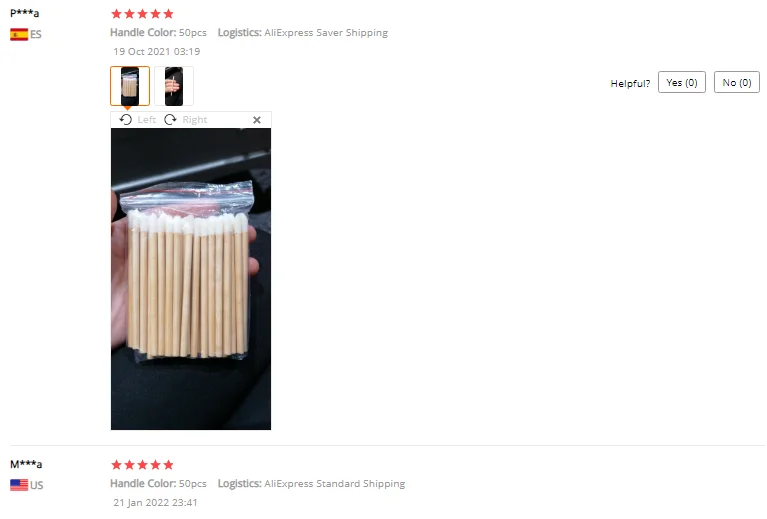Click the reviewer name M***a

click(26, 464)
